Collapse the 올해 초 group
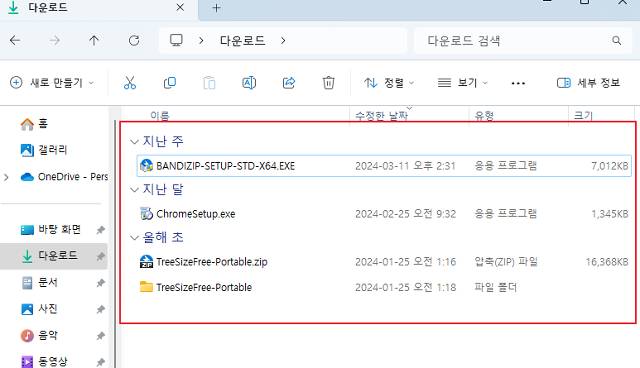640x368 pixels. [x=134, y=238]
